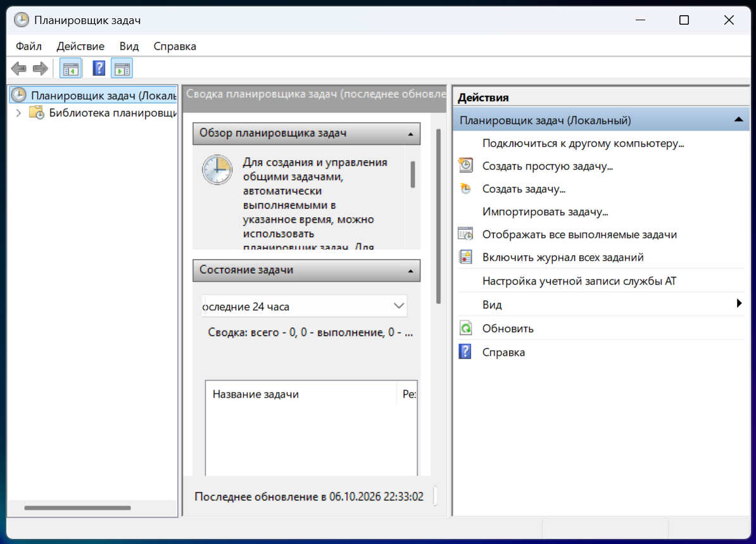
Task: Click the center pane vertical scrollbar
Action: [x=438, y=216]
